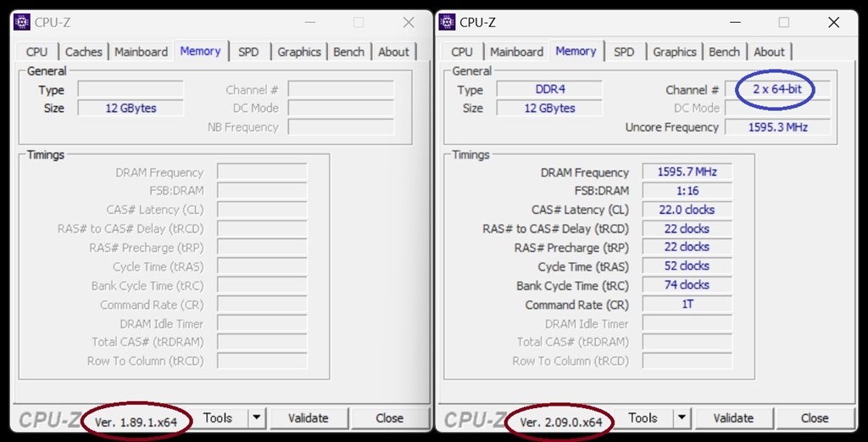
Task: Open Bench tab in right CPU-Z window
Action: coord(724,52)
